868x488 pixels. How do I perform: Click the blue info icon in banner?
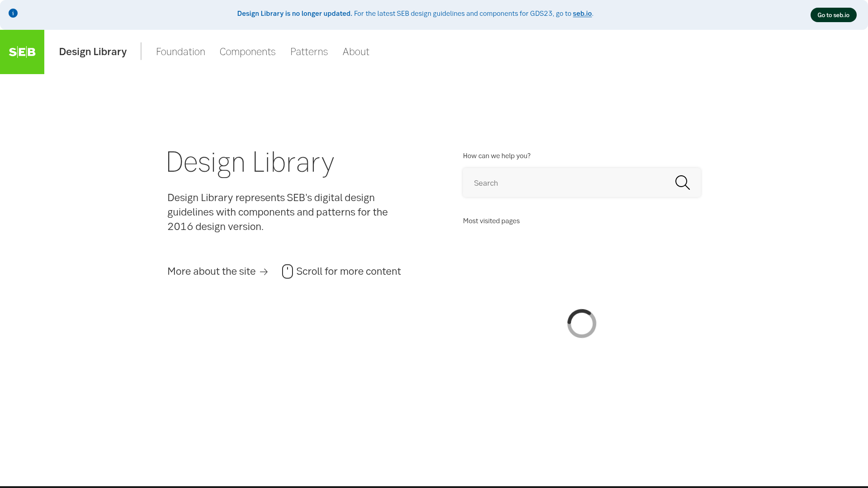(x=13, y=13)
